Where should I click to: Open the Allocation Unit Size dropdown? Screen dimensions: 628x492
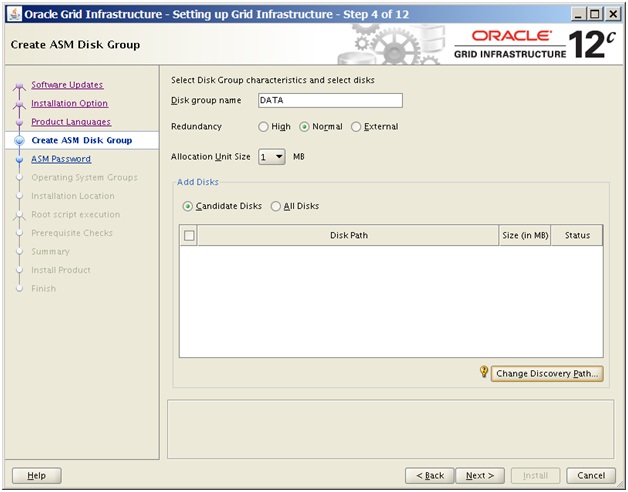point(272,157)
